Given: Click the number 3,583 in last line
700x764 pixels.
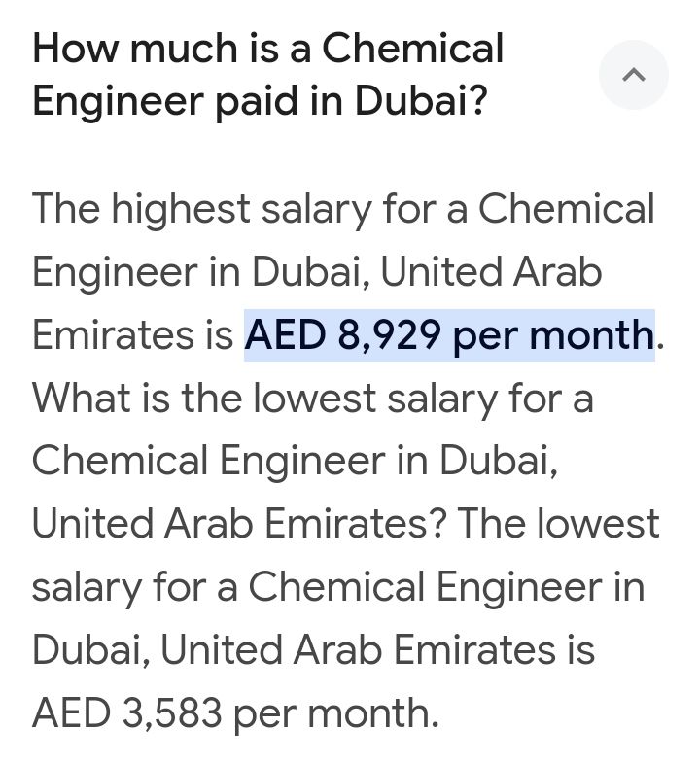Looking at the screenshot, I should pos(173,713).
